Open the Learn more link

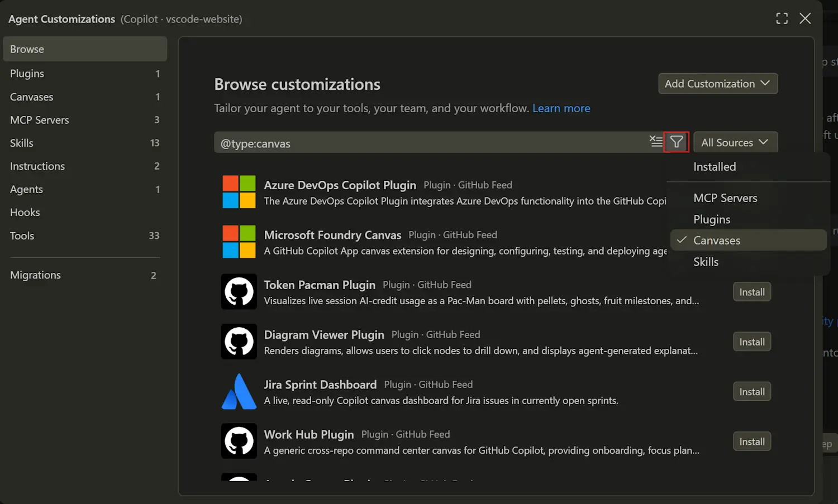(561, 108)
